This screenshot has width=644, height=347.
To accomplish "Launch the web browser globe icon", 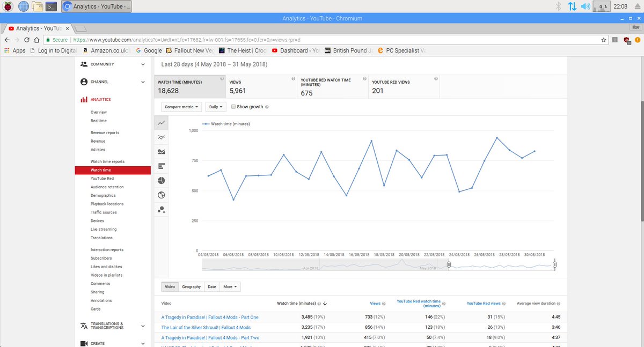I will pyautogui.click(x=24, y=6).
